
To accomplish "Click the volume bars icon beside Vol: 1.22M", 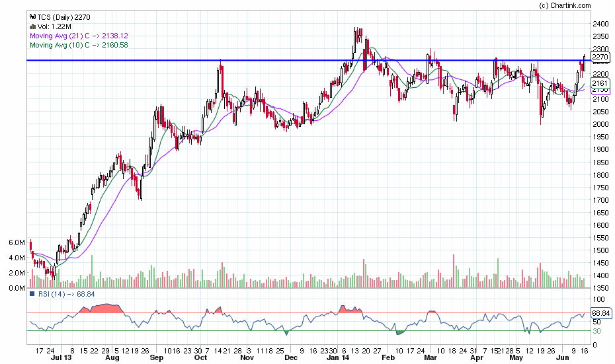I will tap(32, 26).
